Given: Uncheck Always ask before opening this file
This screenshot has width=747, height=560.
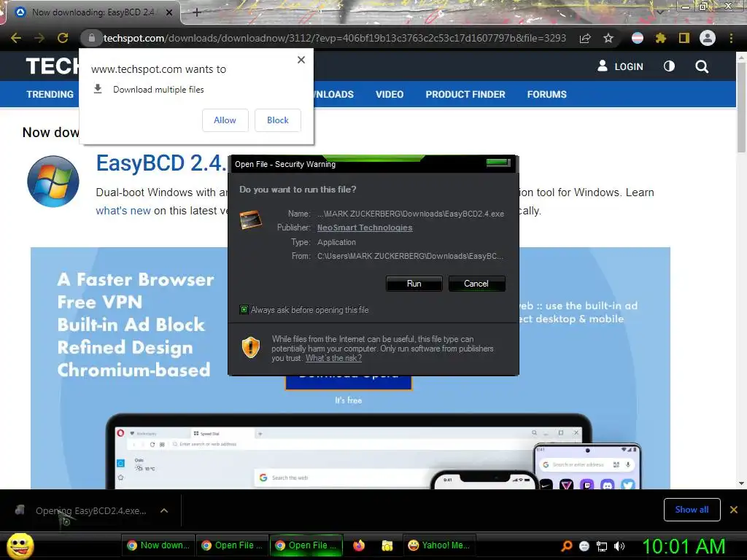Looking at the screenshot, I should click(244, 310).
